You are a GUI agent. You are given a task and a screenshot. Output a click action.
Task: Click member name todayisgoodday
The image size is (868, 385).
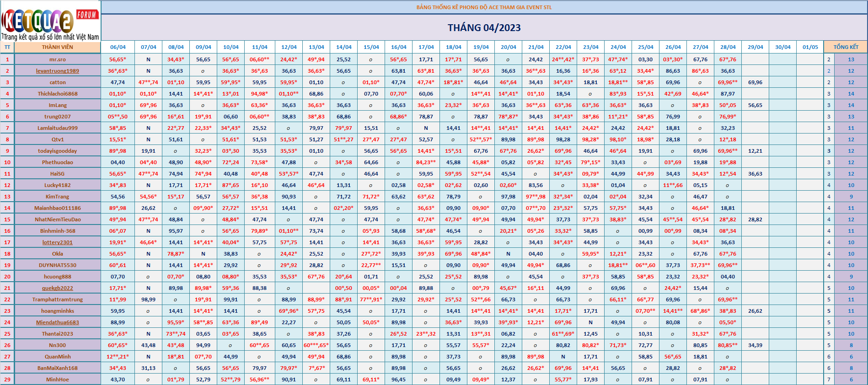[58, 151]
